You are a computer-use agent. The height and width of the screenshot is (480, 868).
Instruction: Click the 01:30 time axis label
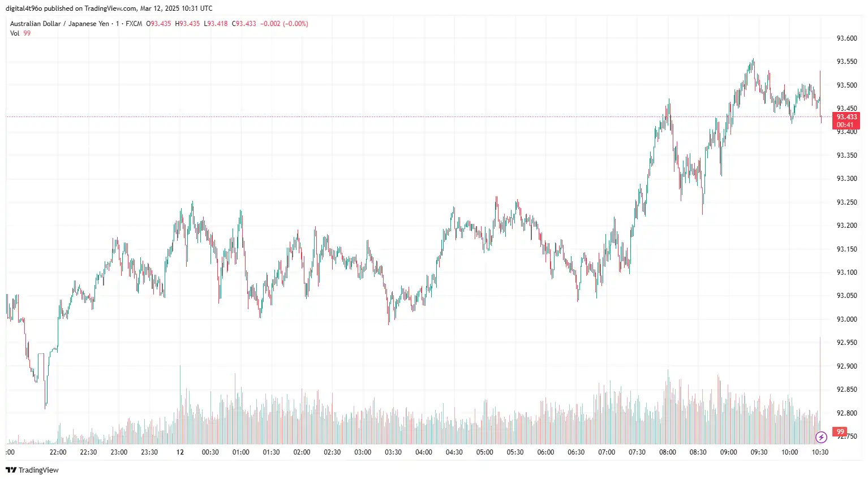pos(272,452)
